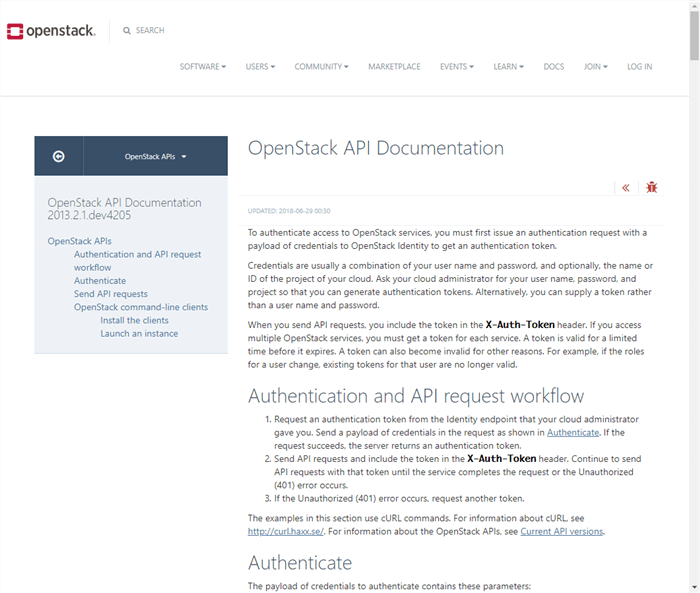This screenshot has height=593, width=700.
Task: Open the OpenStack APIs sidebar link
Action: [x=79, y=241]
